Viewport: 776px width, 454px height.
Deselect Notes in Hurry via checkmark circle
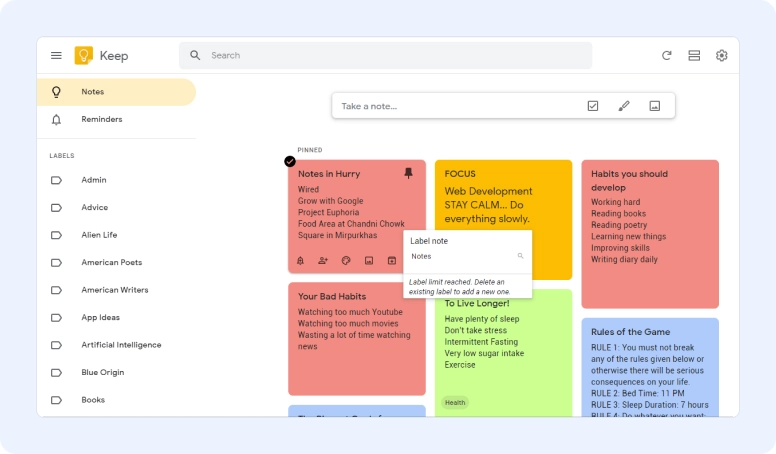point(290,161)
